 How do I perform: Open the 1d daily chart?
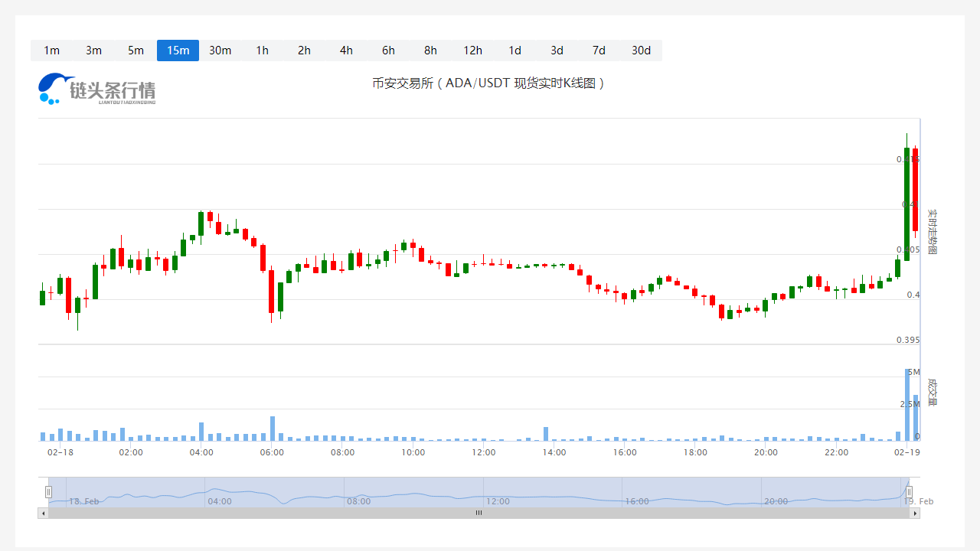point(514,51)
